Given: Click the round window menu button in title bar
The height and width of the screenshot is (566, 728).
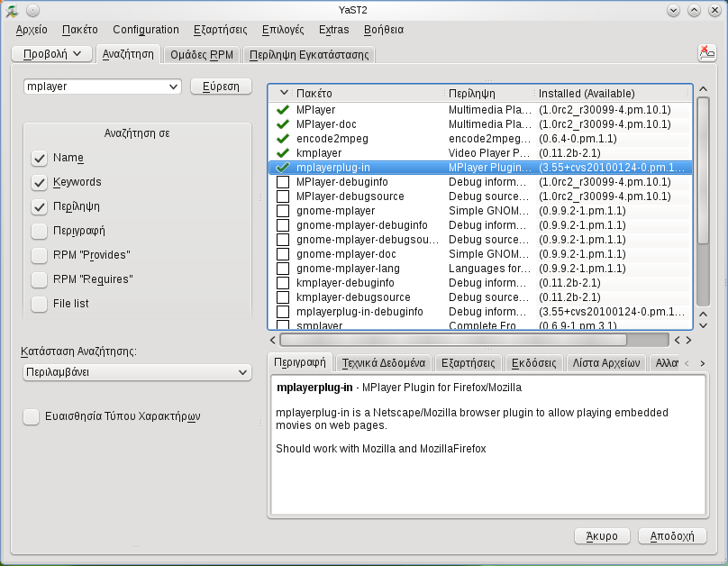Looking at the screenshot, I should coord(32,10).
